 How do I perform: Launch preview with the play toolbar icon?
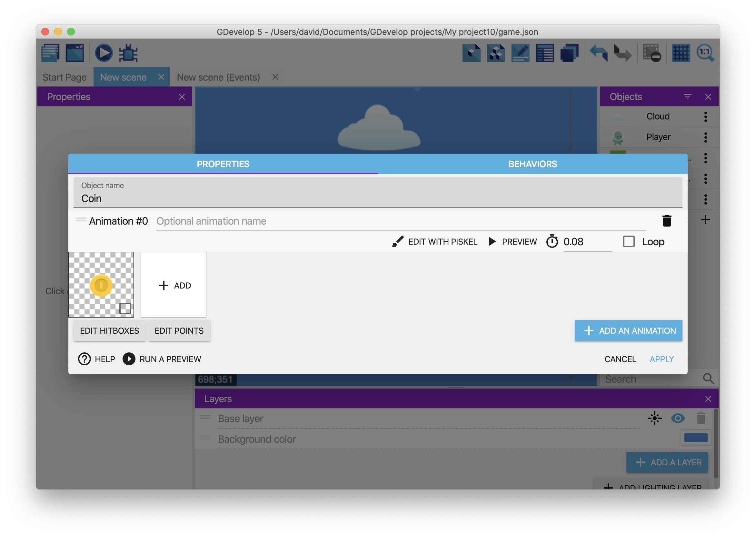click(104, 53)
